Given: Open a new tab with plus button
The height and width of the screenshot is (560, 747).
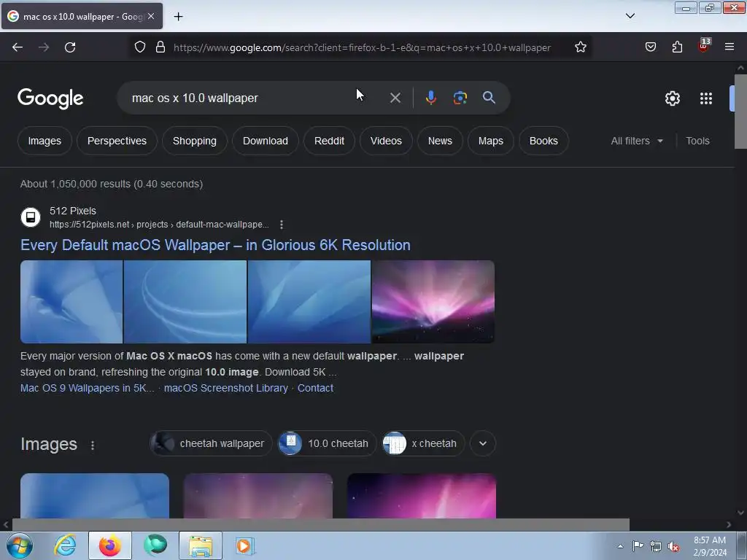Looking at the screenshot, I should pyautogui.click(x=178, y=17).
